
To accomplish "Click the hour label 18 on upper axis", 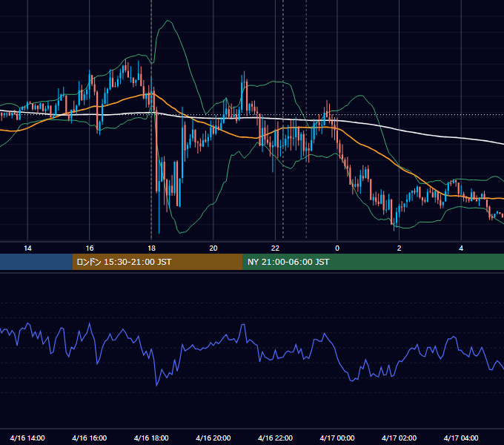I will pyautogui.click(x=151, y=248).
